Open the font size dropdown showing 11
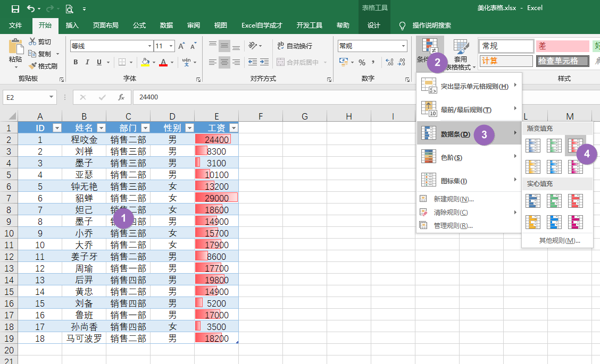This screenshot has width=600, height=364. tap(171, 46)
